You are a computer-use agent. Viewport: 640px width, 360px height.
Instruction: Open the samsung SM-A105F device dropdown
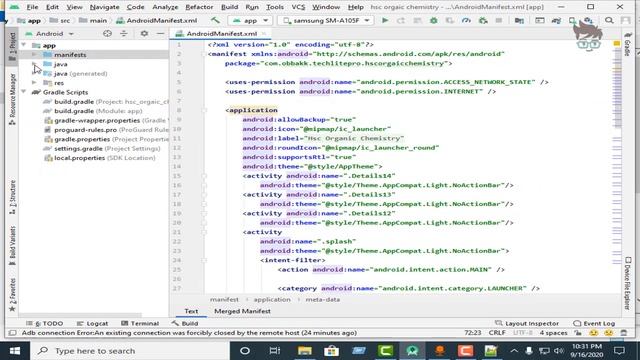coord(326,20)
